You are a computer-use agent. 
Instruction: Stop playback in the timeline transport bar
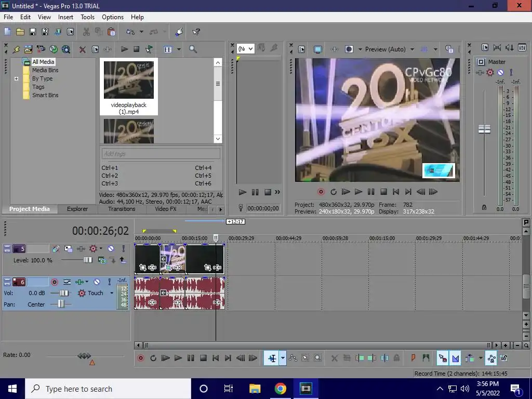tap(203, 358)
